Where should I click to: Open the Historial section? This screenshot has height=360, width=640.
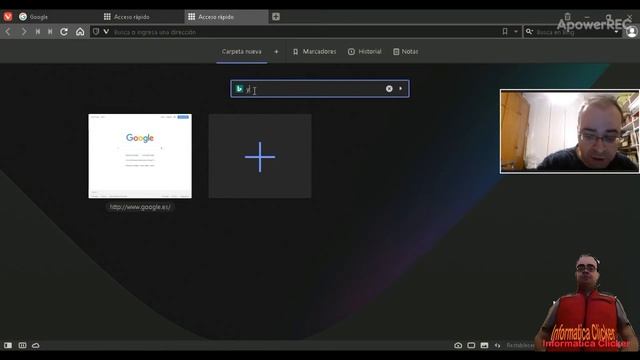[x=364, y=51]
